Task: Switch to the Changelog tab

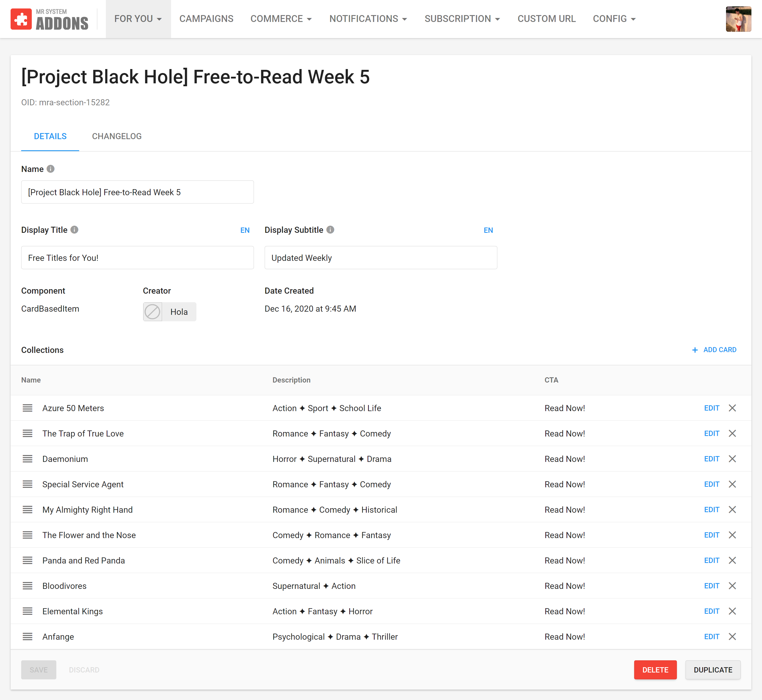Action: (117, 136)
